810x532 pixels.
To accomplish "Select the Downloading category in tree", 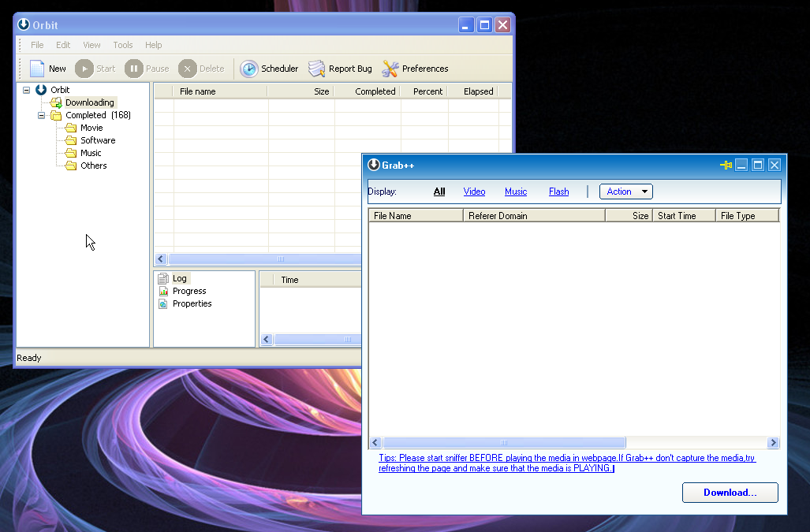I will click(x=89, y=102).
